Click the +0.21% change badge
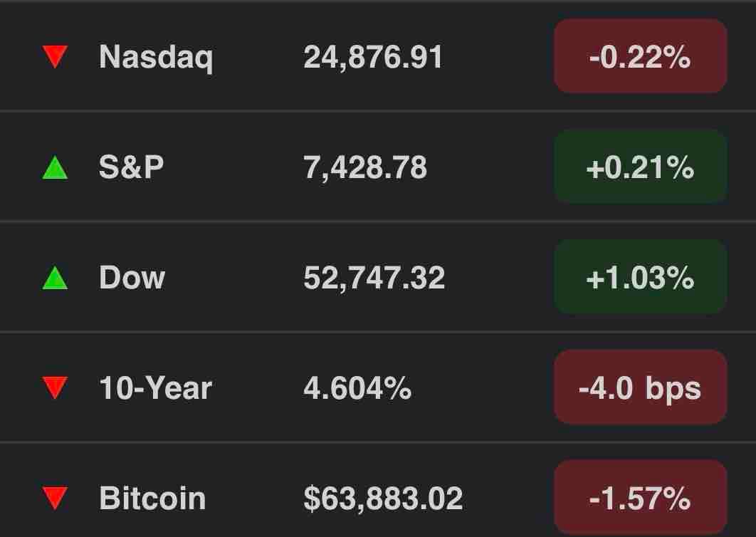The width and height of the screenshot is (756, 537). click(x=640, y=167)
